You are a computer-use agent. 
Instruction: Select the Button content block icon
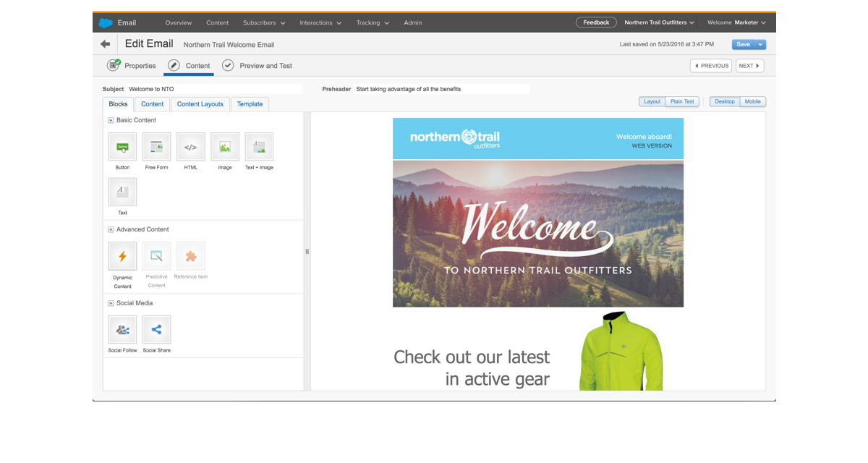(122, 147)
